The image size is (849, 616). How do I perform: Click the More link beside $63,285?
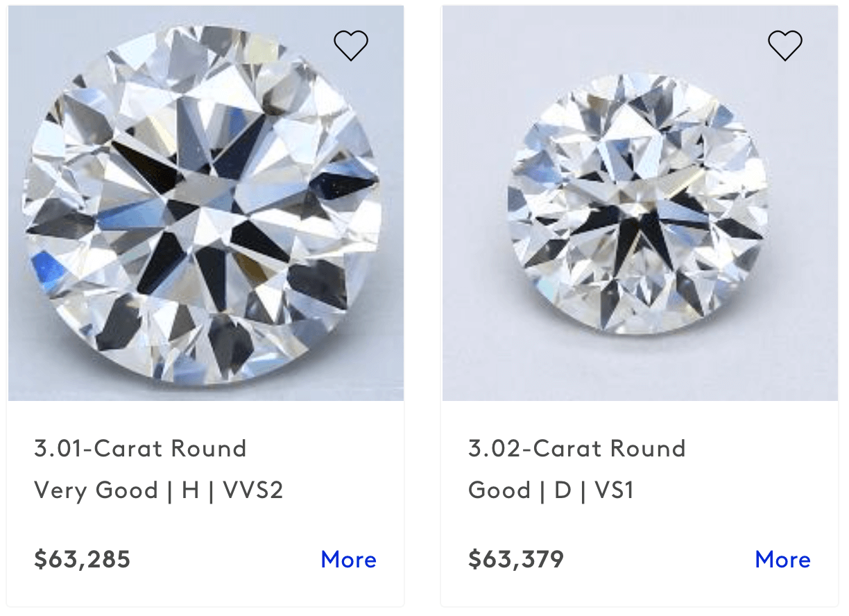point(349,559)
